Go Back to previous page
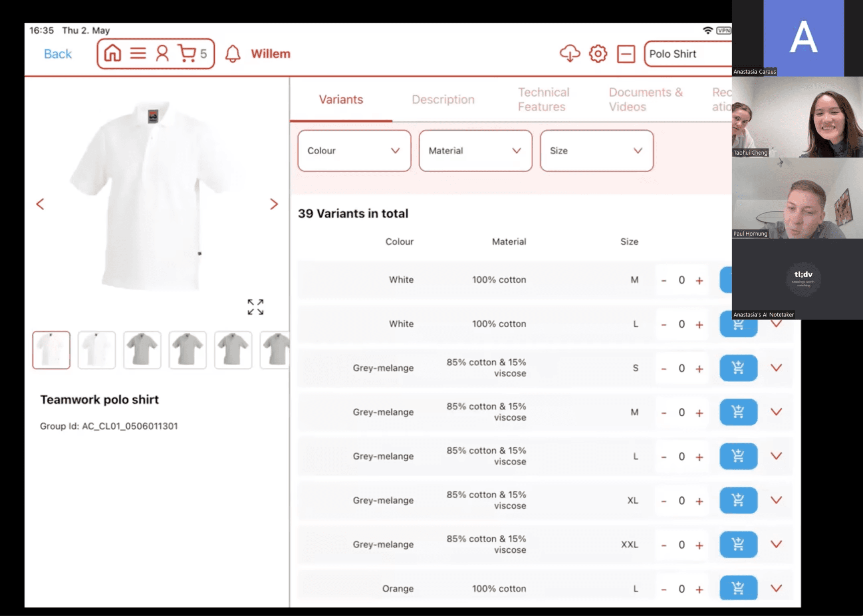 [58, 54]
